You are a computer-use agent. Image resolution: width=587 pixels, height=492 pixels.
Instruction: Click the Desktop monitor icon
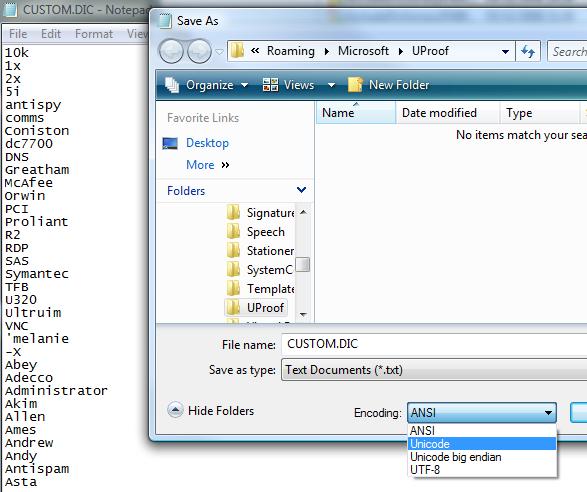click(x=170, y=143)
